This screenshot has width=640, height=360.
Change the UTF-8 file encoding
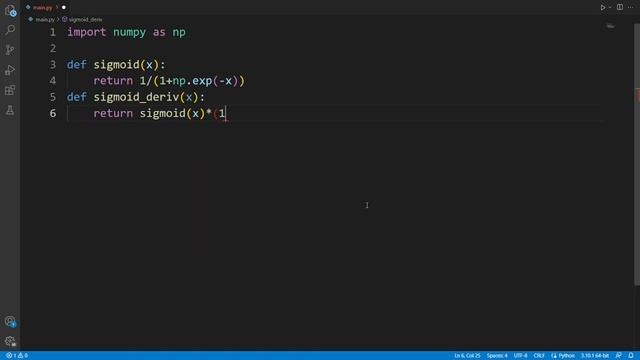point(520,356)
